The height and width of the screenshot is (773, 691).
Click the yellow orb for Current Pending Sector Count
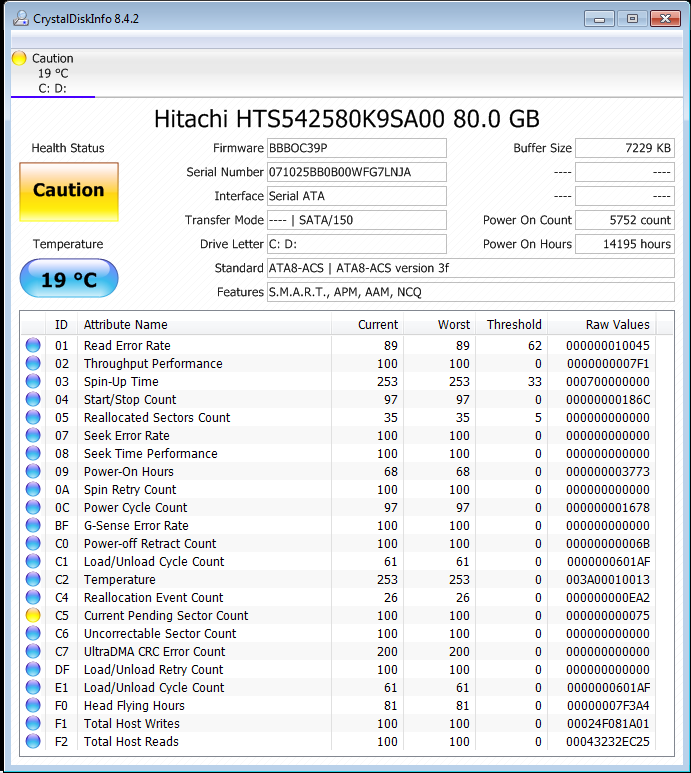[33, 615]
